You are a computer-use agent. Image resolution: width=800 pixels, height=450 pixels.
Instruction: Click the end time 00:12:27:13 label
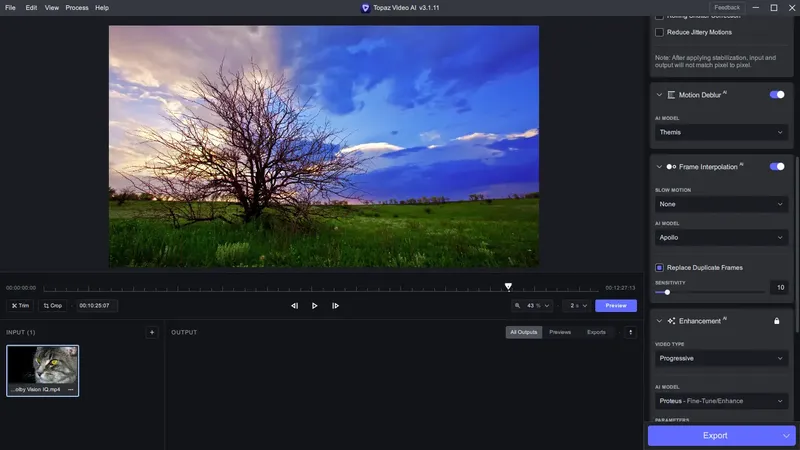click(x=620, y=288)
